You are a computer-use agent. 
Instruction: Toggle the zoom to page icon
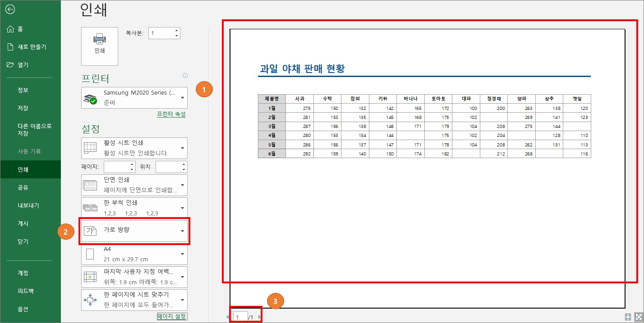(639, 317)
